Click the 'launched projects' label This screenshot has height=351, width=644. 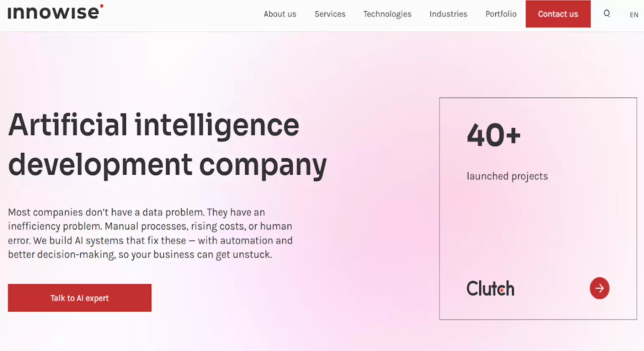click(x=507, y=176)
